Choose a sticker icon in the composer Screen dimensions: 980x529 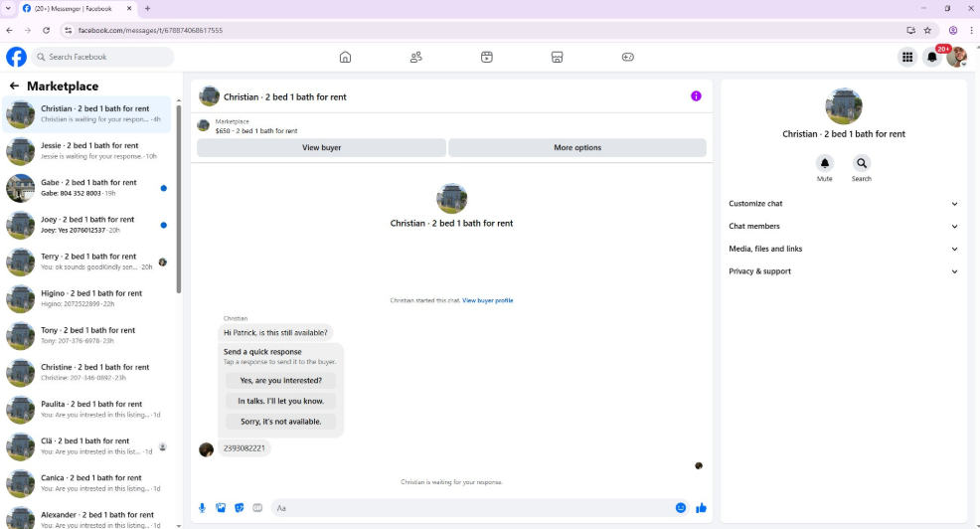[x=239, y=508]
